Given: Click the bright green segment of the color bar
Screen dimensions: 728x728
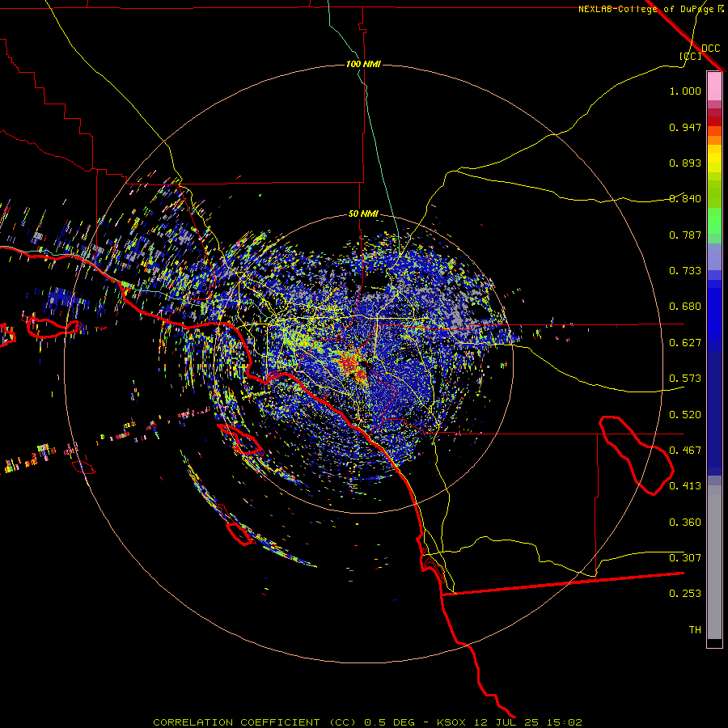Looking at the screenshot, I should click(x=714, y=221).
